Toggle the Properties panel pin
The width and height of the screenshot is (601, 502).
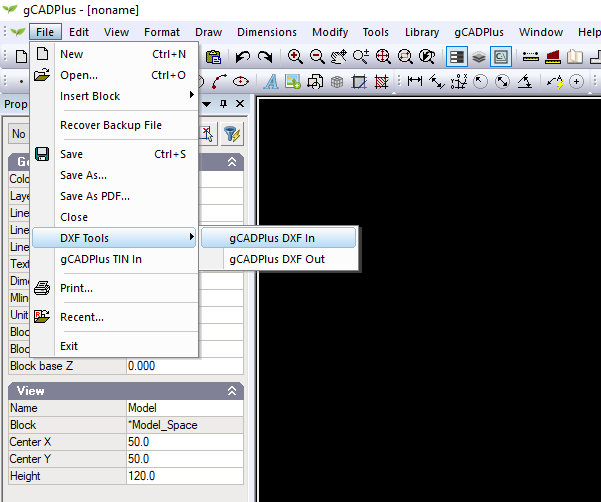[223, 104]
